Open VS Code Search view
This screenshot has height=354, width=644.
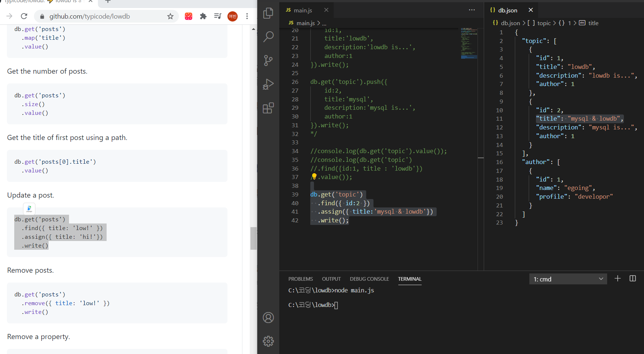point(268,36)
